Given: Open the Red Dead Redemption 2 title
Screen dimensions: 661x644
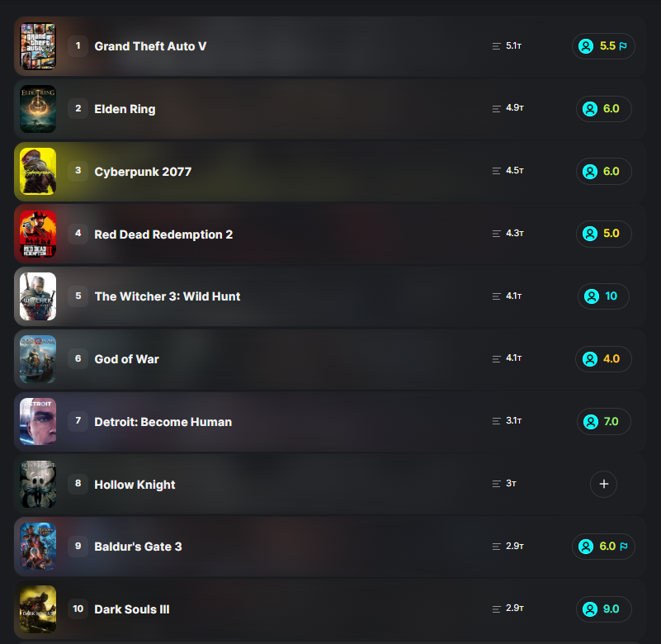Looking at the screenshot, I should [x=163, y=234].
